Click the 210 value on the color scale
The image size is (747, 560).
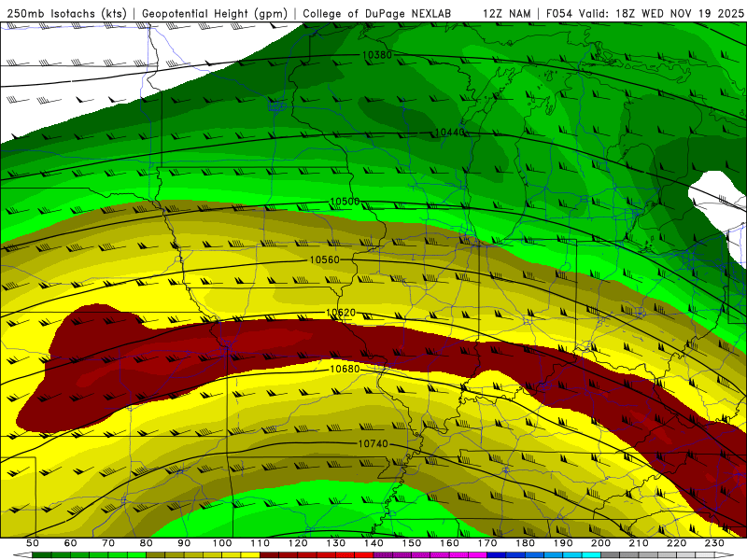tap(639, 543)
